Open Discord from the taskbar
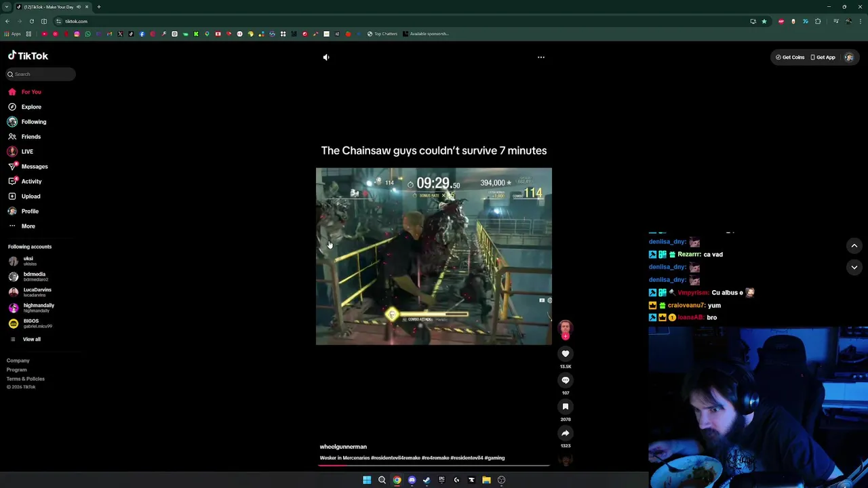Image resolution: width=868 pixels, height=488 pixels. coord(412,480)
